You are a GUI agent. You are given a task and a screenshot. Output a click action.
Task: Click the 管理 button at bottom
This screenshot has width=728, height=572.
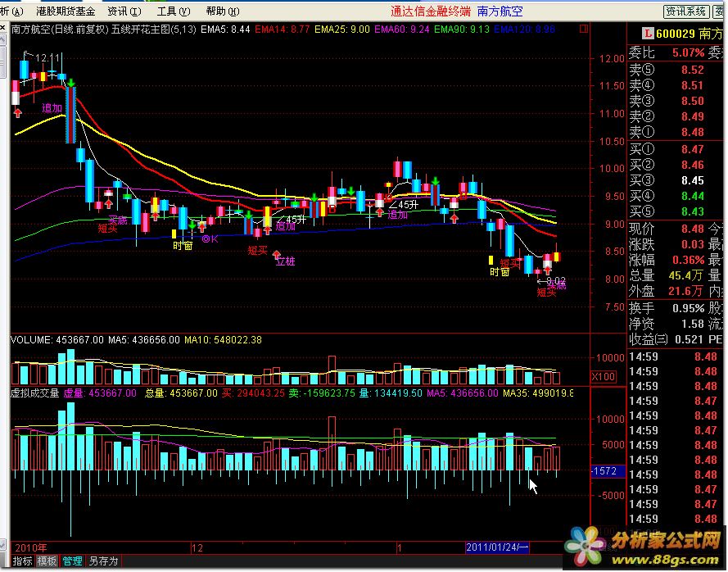[72, 561]
